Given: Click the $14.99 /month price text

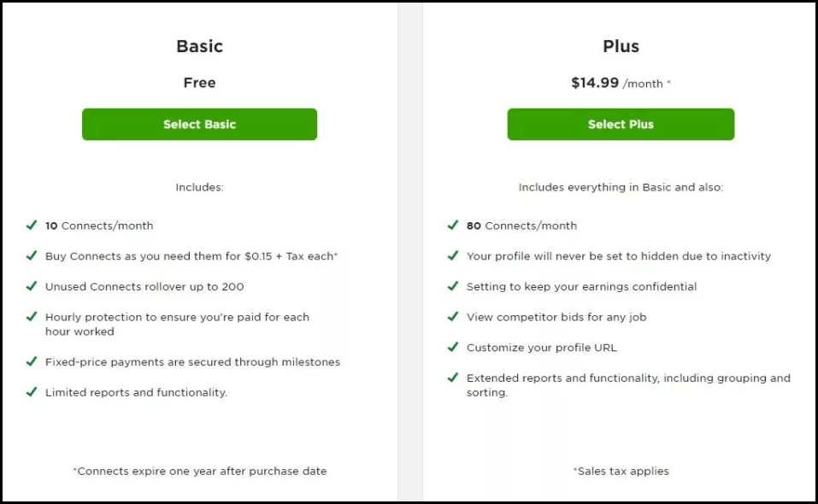Looking at the screenshot, I should click(621, 83).
